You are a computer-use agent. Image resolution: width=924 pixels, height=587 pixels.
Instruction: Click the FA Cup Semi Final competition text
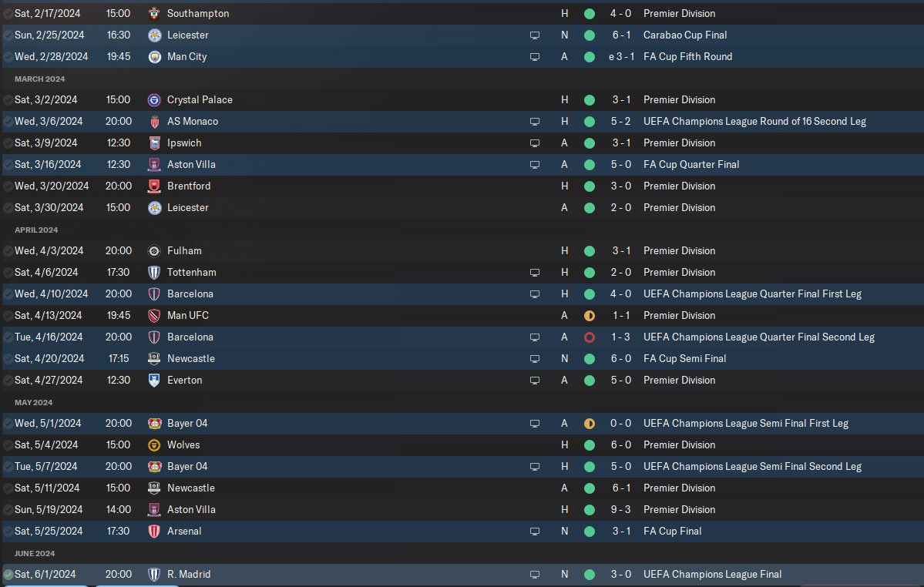[685, 358]
